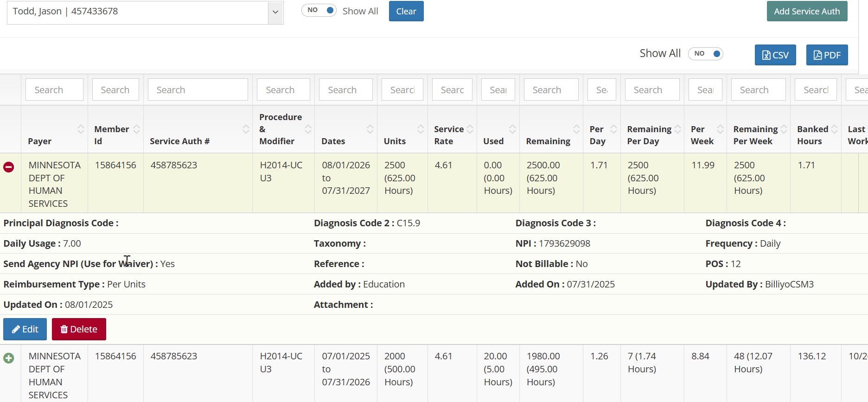This screenshot has height=402, width=868.
Task: Open the client selection dropdown arrow
Action: pos(275,12)
